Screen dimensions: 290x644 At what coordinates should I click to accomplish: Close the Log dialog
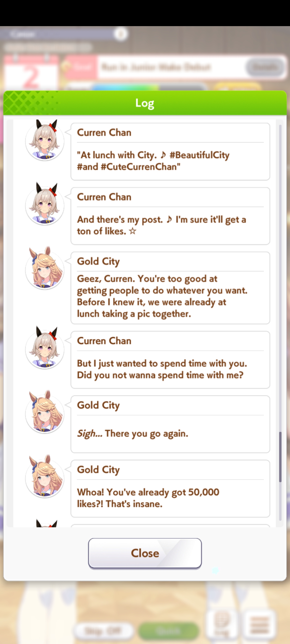(145, 553)
